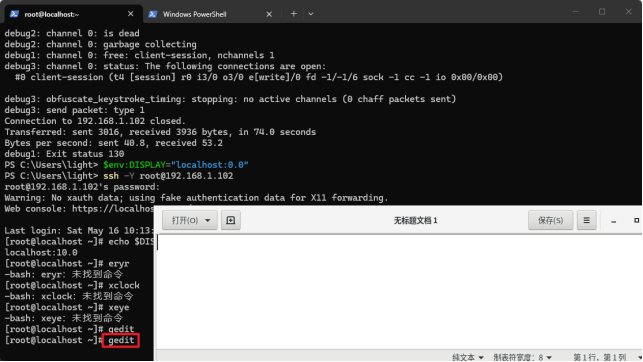
Task: Close the root@localhost:~ tab
Action: (x=130, y=14)
